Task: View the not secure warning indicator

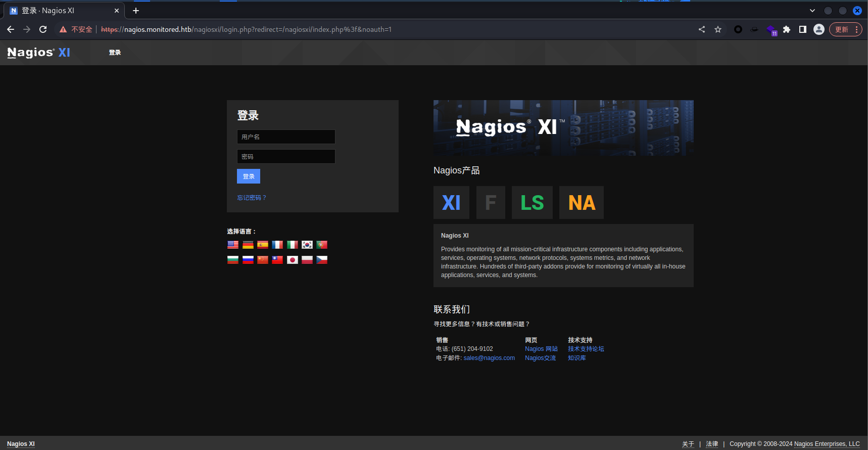Action: coord(76,29)
